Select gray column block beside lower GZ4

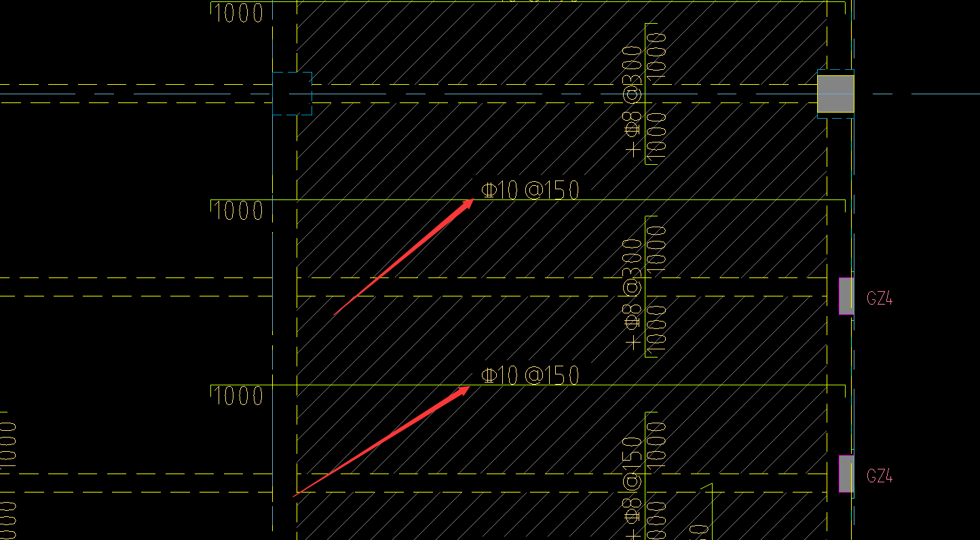coord(846,474)
